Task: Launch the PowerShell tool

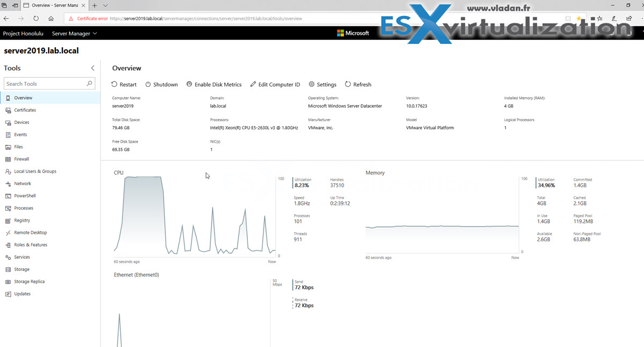Action: 50,196
